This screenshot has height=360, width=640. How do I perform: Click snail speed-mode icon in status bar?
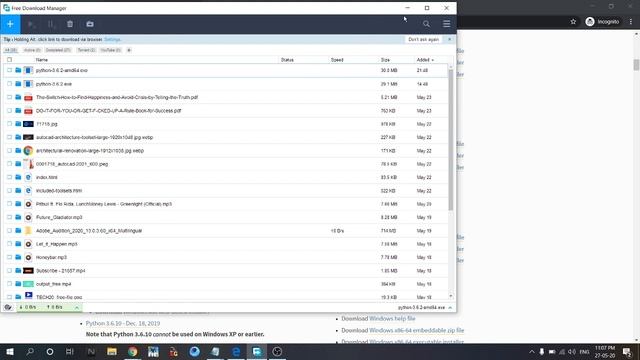8,307
